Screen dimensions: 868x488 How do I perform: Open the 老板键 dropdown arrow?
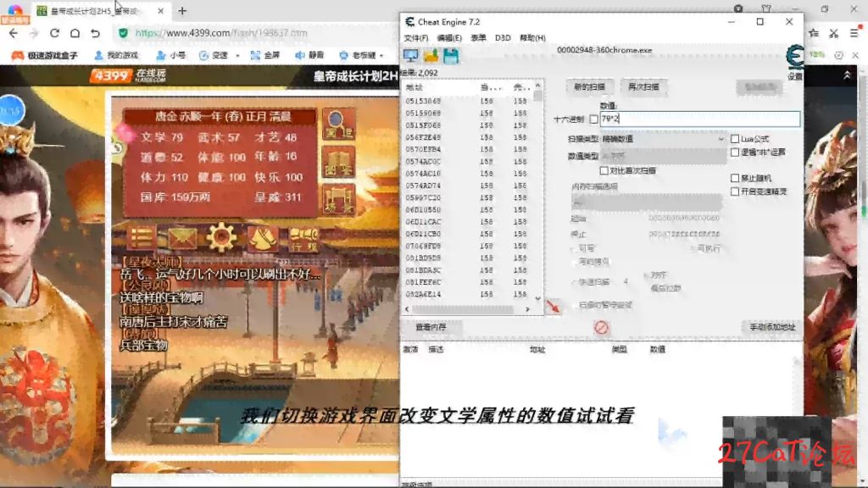(381, 56)
